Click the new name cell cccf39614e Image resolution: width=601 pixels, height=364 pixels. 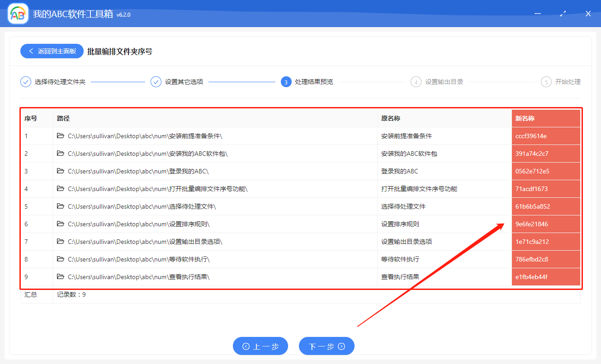(545, 135)
